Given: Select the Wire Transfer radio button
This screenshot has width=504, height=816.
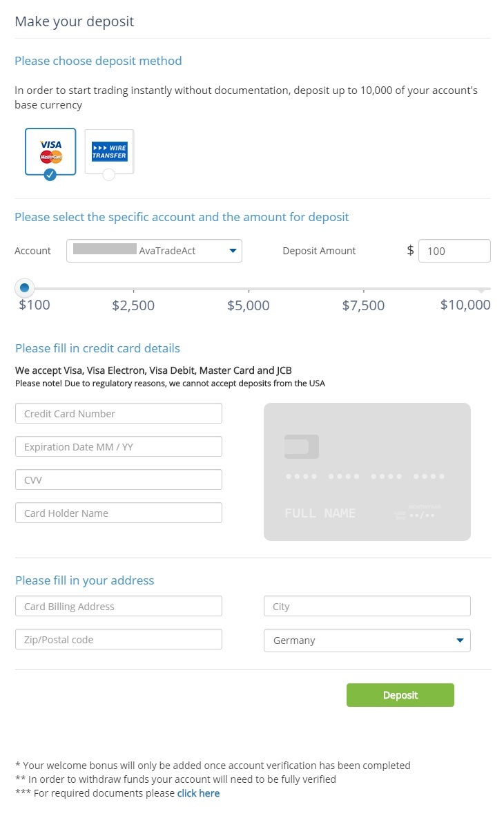Looking at the screenshot, I should pyautogui.click(x=108, y=175).
